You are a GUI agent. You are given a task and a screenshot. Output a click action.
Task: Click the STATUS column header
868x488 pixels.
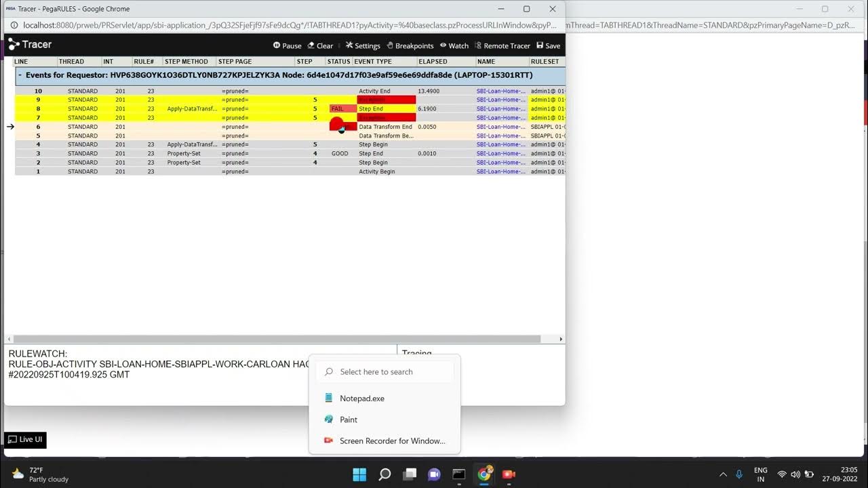pos(338,62)
